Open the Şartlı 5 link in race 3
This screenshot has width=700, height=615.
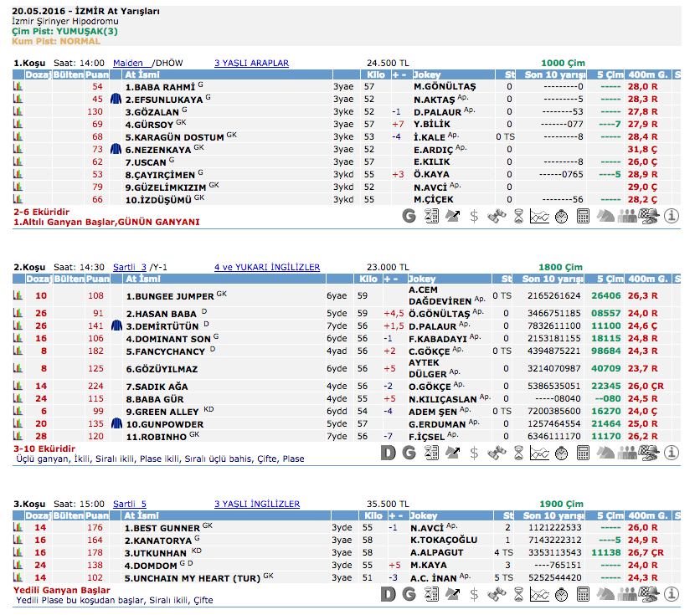point(130,504)
